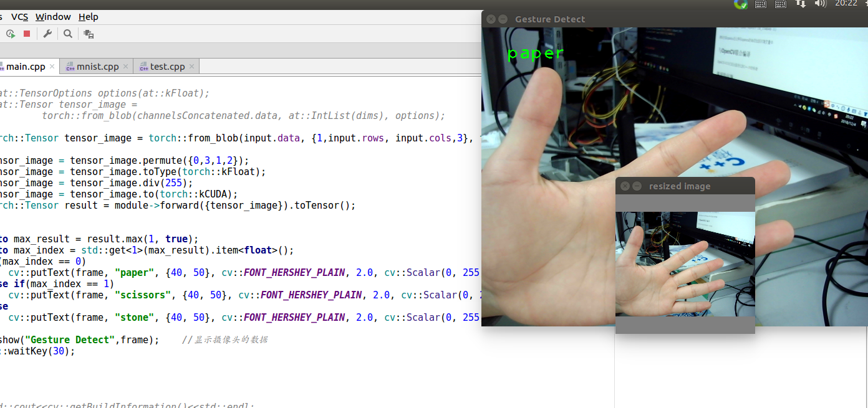The height and width of the screenshot is (408, 868).
Task: Stop the running program with red square
Action: pos(27,34)
